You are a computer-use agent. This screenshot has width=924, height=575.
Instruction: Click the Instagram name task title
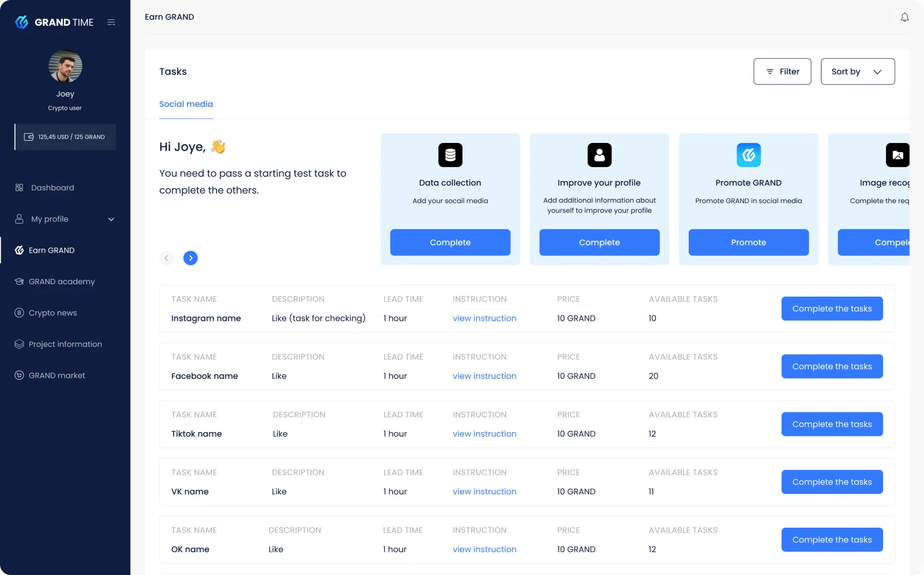click(206, 318)
